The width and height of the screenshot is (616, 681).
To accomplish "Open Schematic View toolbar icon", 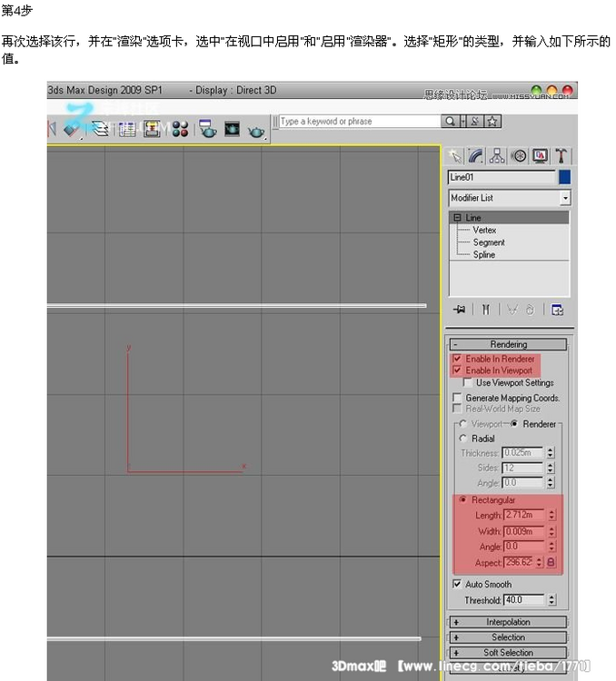I will pos(152,129).
